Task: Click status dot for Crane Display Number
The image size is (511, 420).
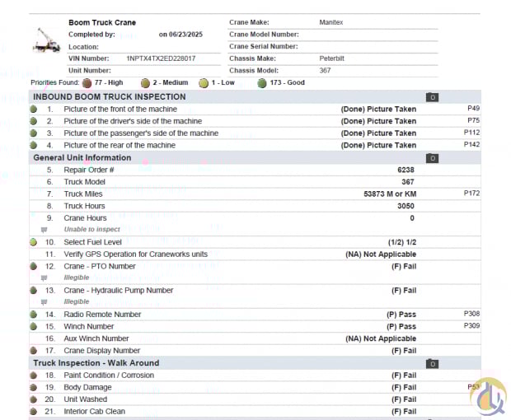Action: click(x=33, y=351)
